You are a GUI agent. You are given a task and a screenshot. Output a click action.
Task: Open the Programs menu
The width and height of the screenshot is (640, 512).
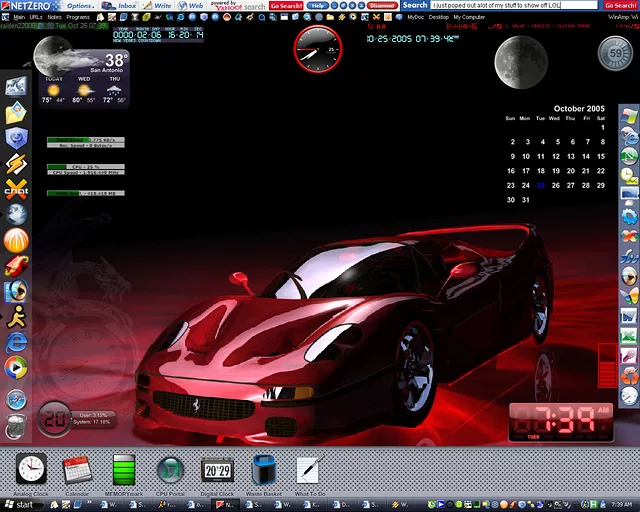(x=78, y=17)
